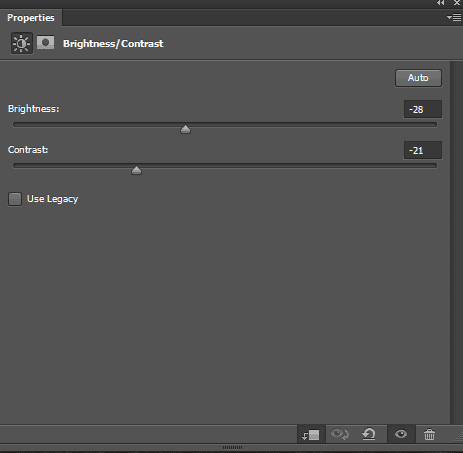Reset adjustment to defaults icon
The image size is (463, 453).
pyautogui.click(x=369, y=434)
